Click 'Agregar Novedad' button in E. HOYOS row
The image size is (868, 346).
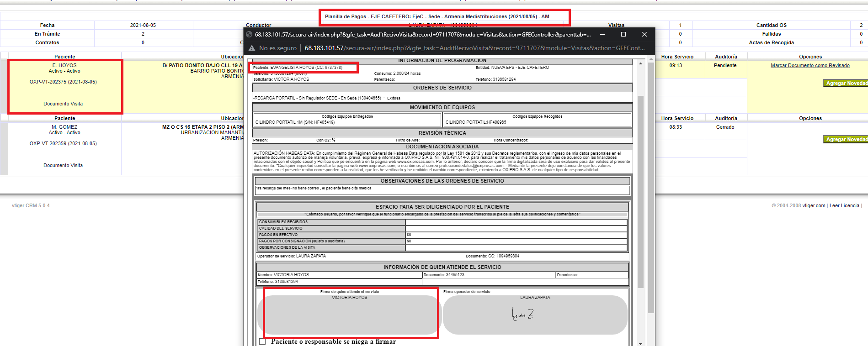coord(845,83)
